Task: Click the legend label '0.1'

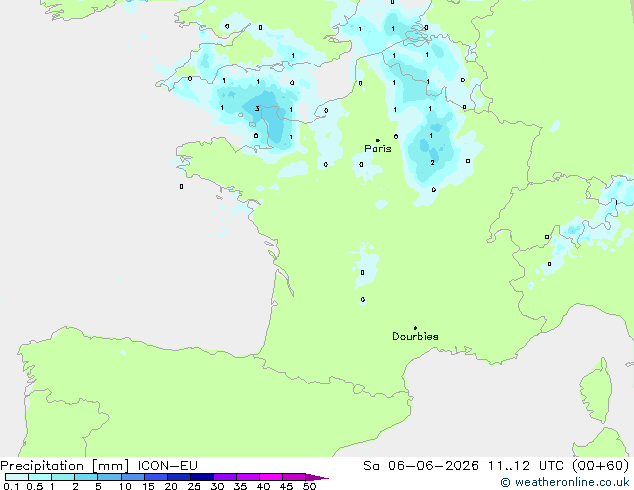Action: click(11, 486)
